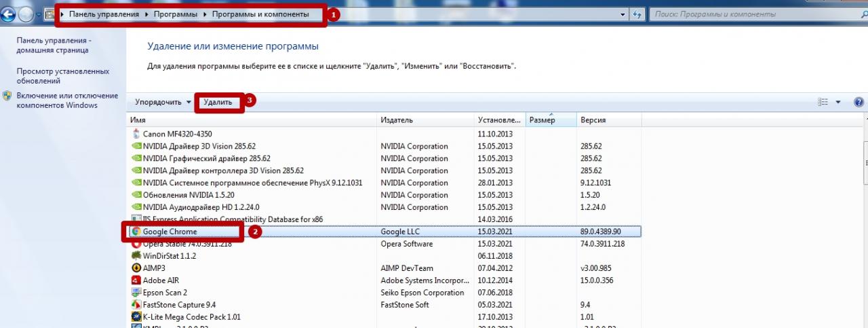The width and height of the screenshot is (868, 328).
Task: Select NVIDIA Аудиодрайвер HD 1.2.24.0 entry
Action: point(201,207)
